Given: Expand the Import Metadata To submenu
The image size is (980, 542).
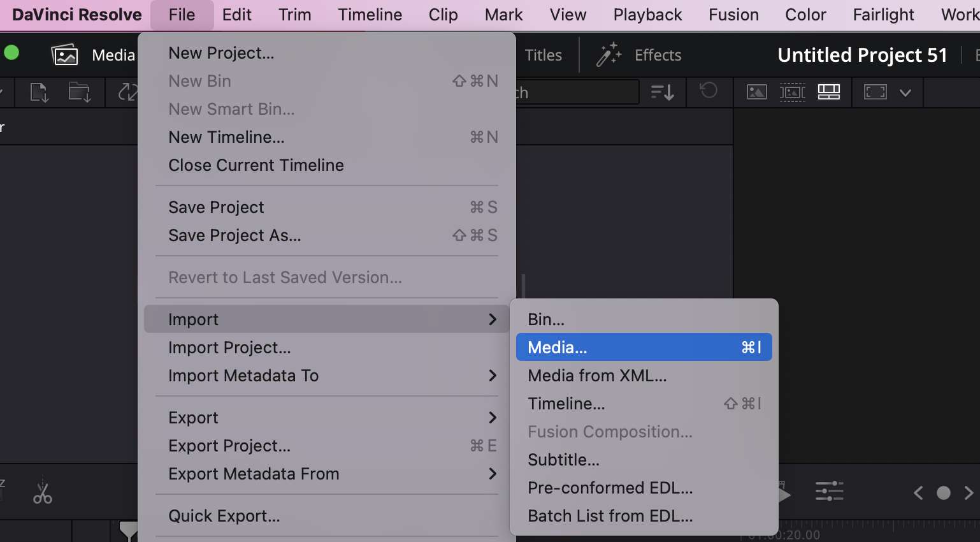Looking at the screenshot, I should pyautogui.click(x=326, y=376).
